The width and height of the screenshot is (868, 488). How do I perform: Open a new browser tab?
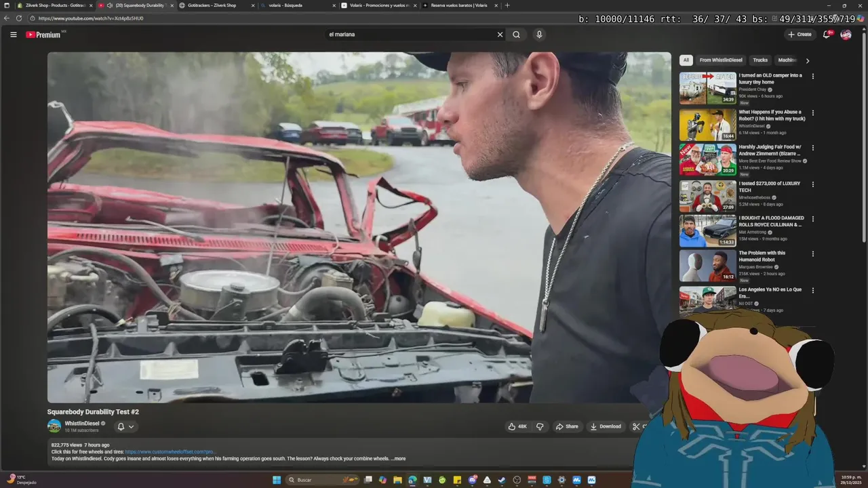(507, 5)
